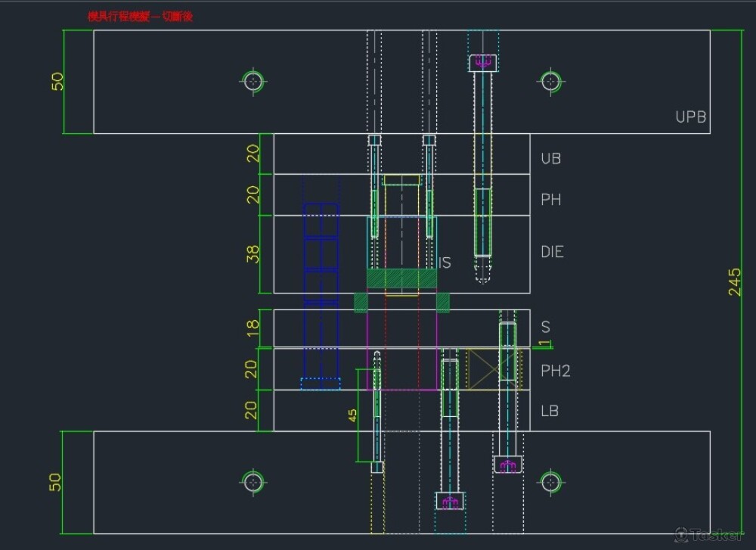The width and height of the screenshot is (756, 550).
Task: Select the DIE plate label
Action: [x=552, y=252]
